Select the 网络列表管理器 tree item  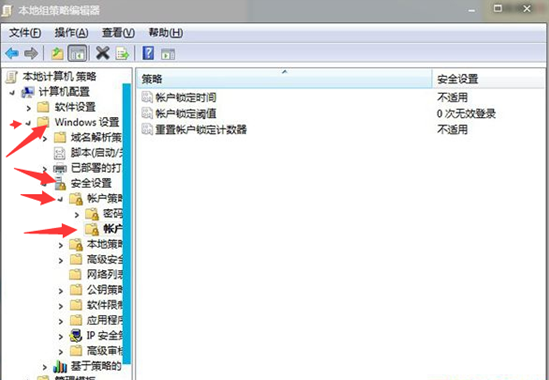point(105,274)
